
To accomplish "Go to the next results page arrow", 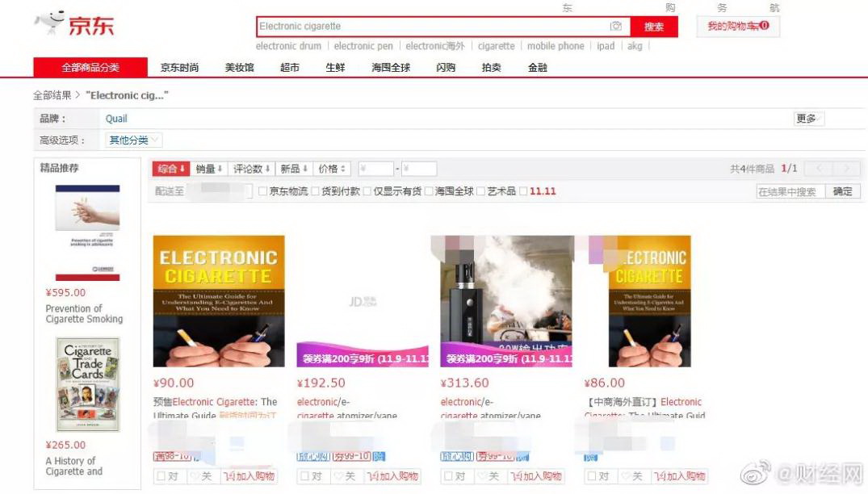I will pyautogui.click(x=846, y=169).
